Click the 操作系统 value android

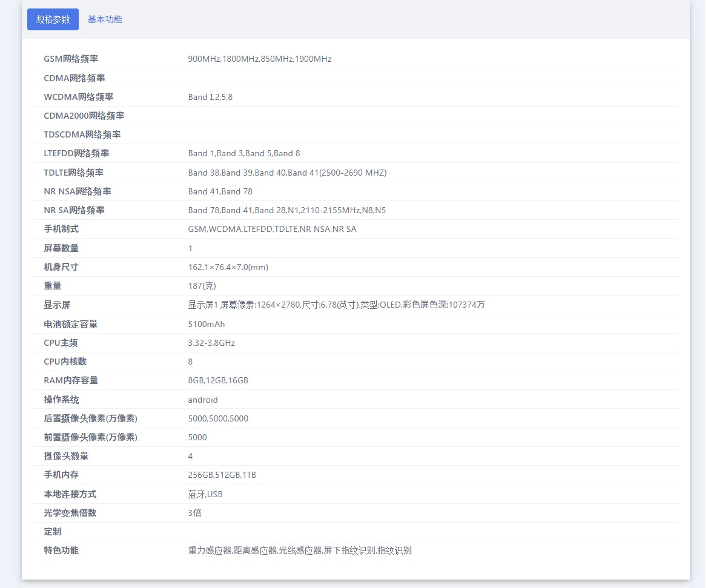(203, 400)
